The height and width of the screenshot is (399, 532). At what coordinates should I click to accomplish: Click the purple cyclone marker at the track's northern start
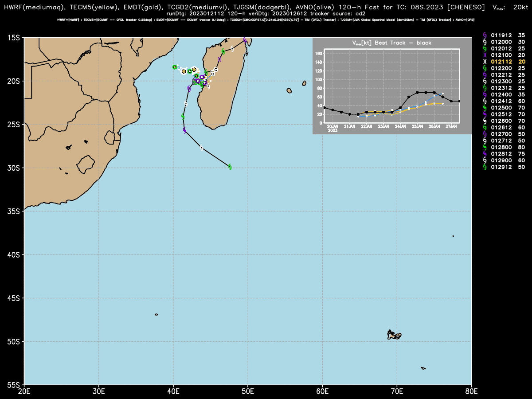click(245, 40)
